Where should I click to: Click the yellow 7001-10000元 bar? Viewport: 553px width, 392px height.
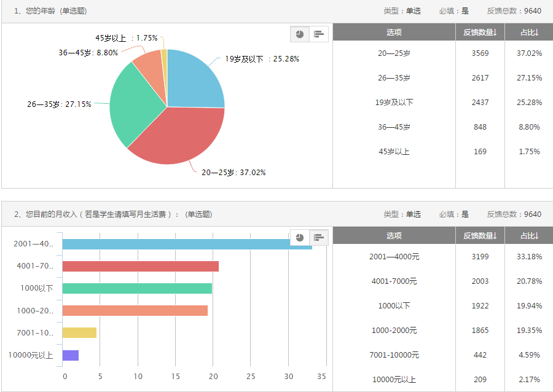(x=79, y=332)
